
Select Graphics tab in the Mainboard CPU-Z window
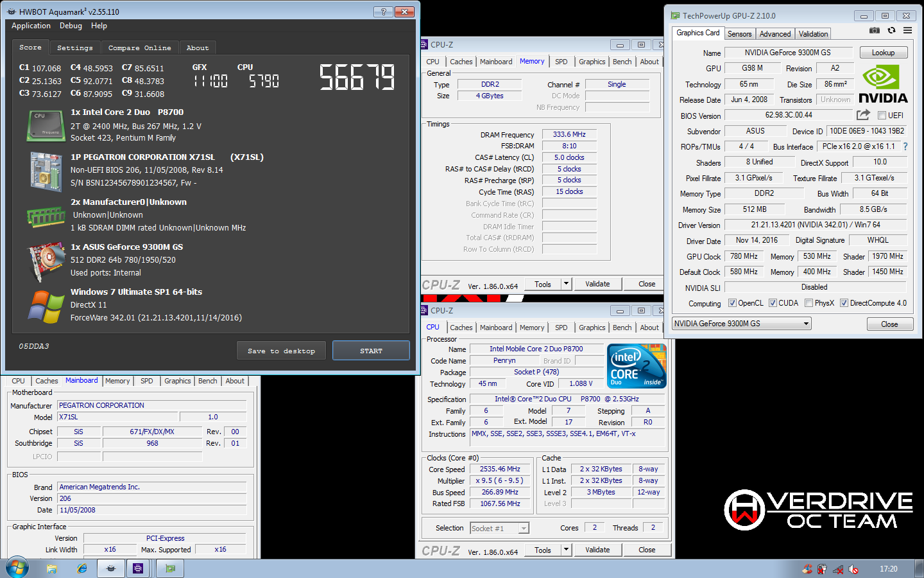click(x=178, y=381)
